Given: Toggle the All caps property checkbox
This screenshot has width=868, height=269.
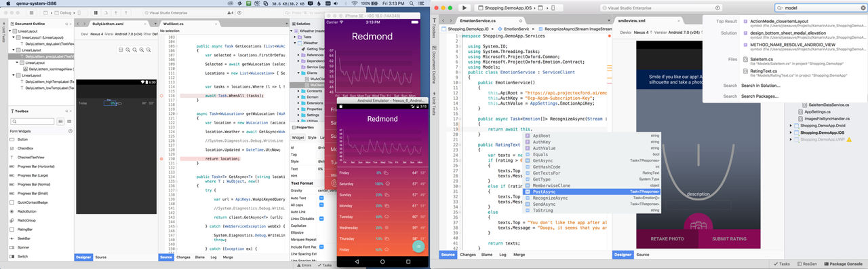Looking at the screenshot, I should click(x=322, y=204).
